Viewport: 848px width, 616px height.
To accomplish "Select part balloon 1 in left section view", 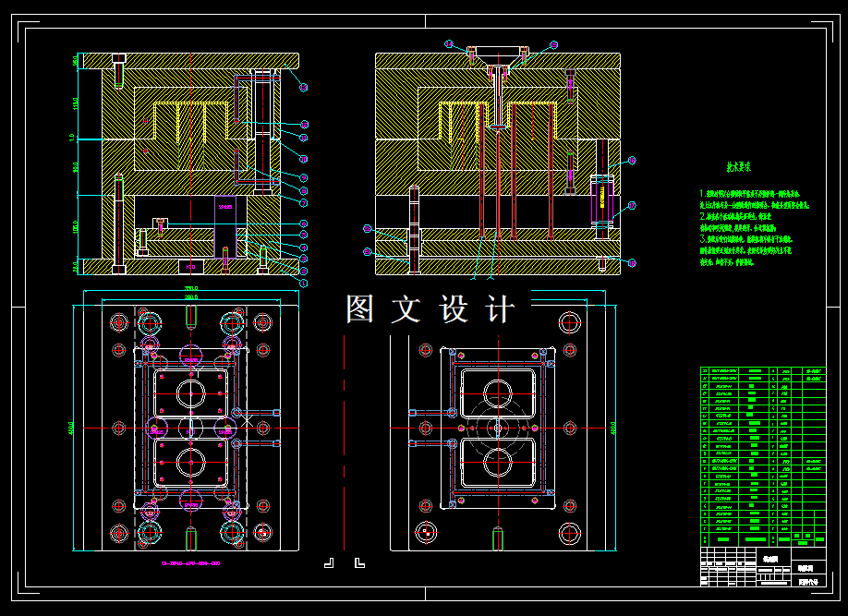I will click(303, 283).
